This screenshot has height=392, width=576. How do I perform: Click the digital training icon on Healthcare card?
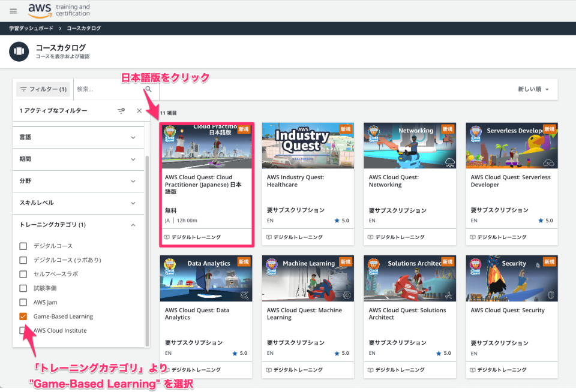click(x=269, y=237)
